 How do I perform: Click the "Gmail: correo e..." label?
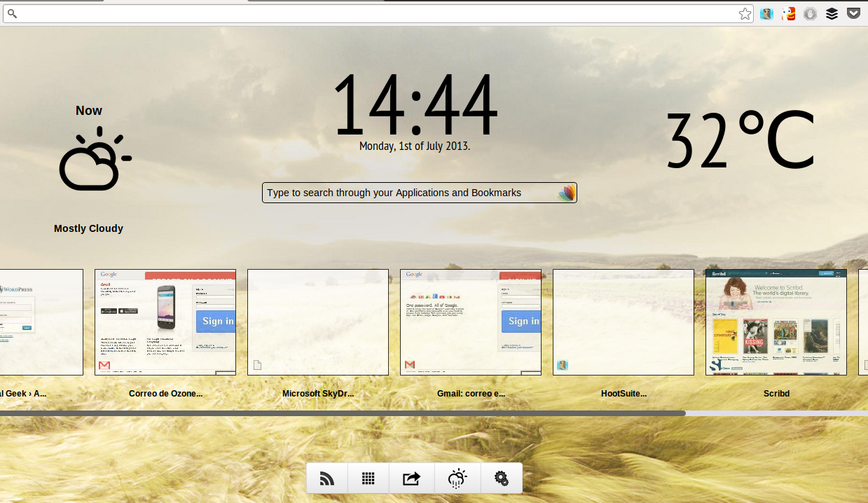[471, 394]
